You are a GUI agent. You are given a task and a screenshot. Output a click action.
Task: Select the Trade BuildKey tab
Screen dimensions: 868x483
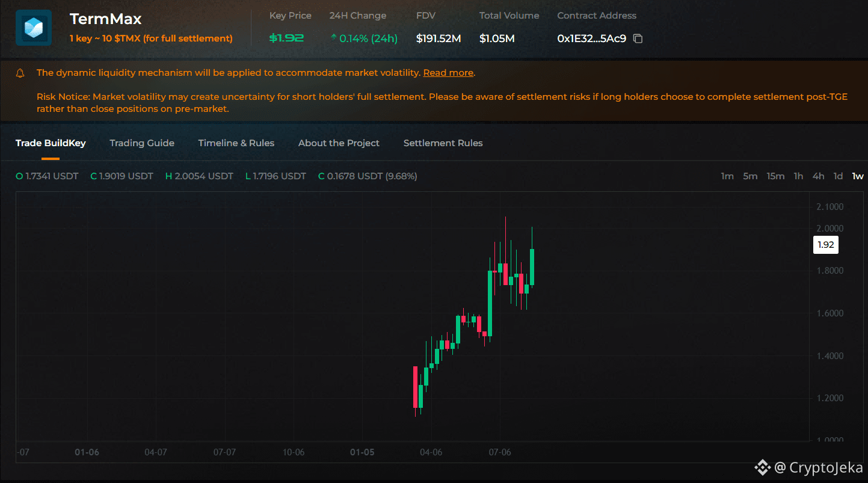point(51,143)
